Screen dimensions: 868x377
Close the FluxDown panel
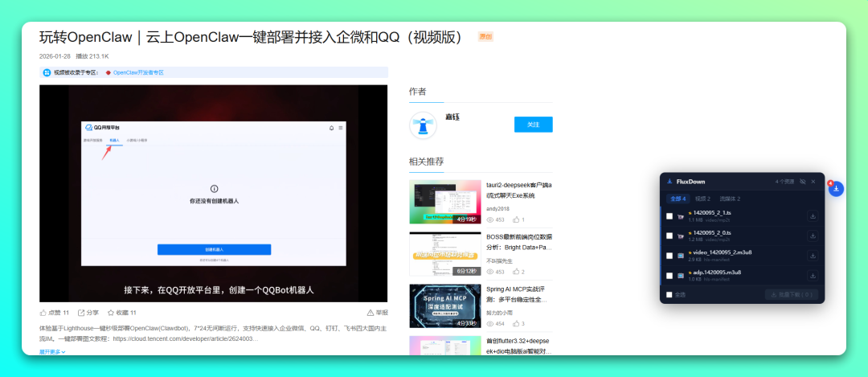pyautogui.click(x=813, y=182)
